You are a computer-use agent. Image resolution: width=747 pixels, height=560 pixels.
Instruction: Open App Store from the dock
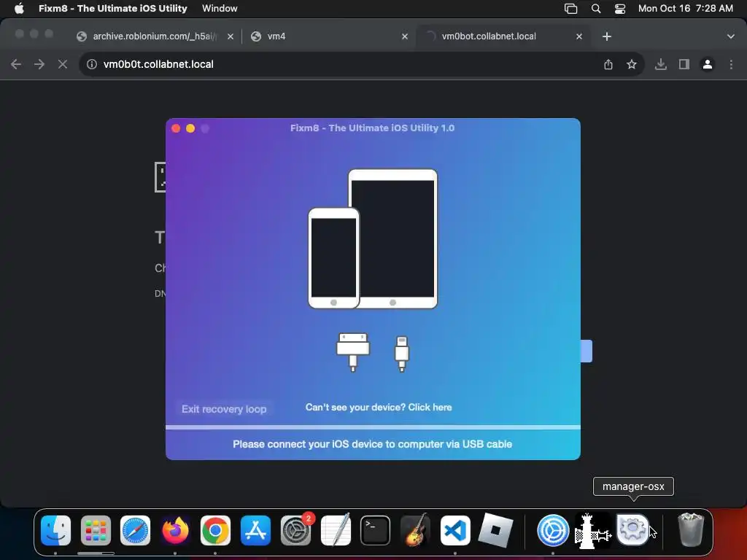(x=255, y=531)
